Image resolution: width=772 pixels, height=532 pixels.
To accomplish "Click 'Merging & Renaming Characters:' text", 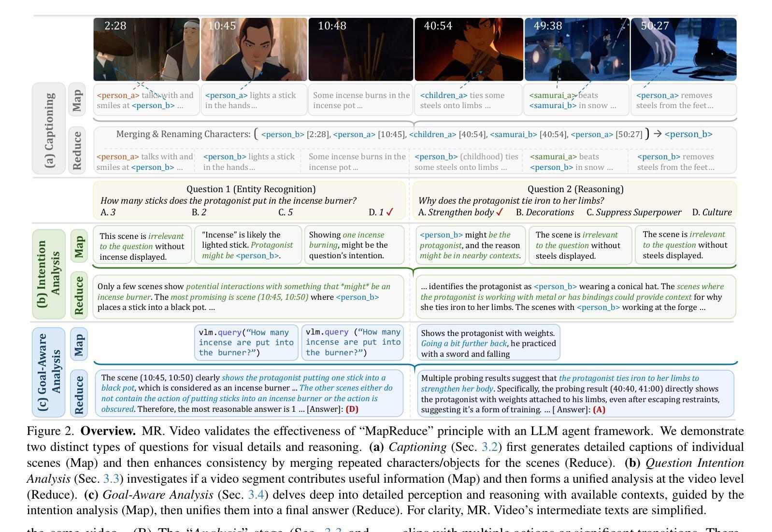I will pos(184,134).
